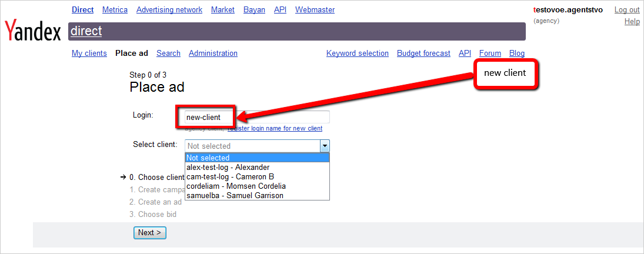Switch to My clients tab
Screen dimensions: 644x254
tap(89, 54)
